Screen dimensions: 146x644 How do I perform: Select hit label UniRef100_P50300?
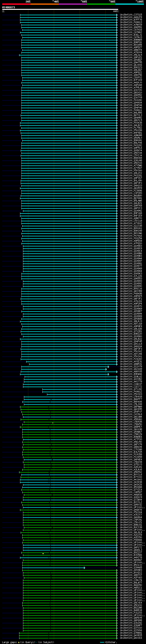131,170
